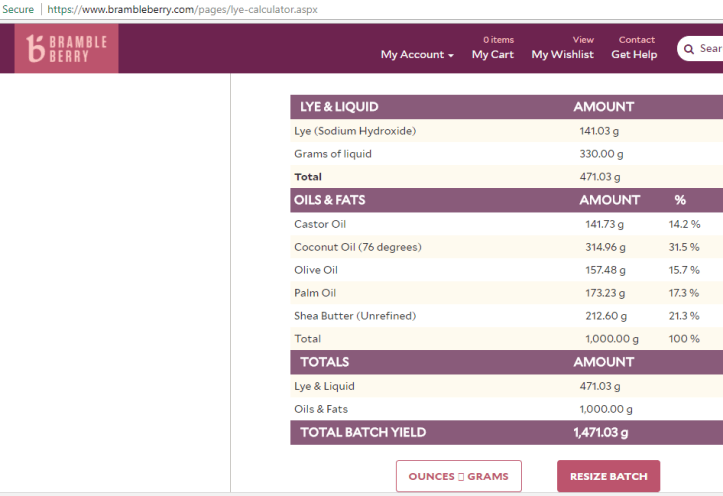Open My Wishlist
The image size is (723, 496).
(562, 54)
